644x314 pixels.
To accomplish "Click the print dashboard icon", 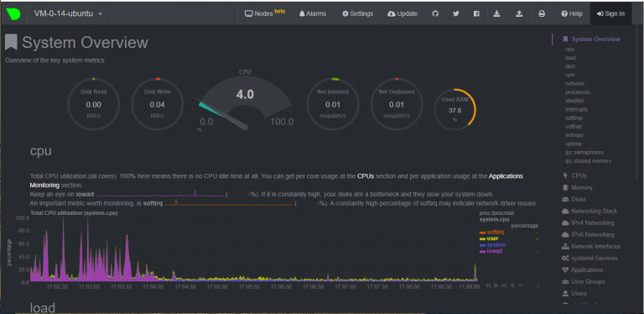I will 542,13.
